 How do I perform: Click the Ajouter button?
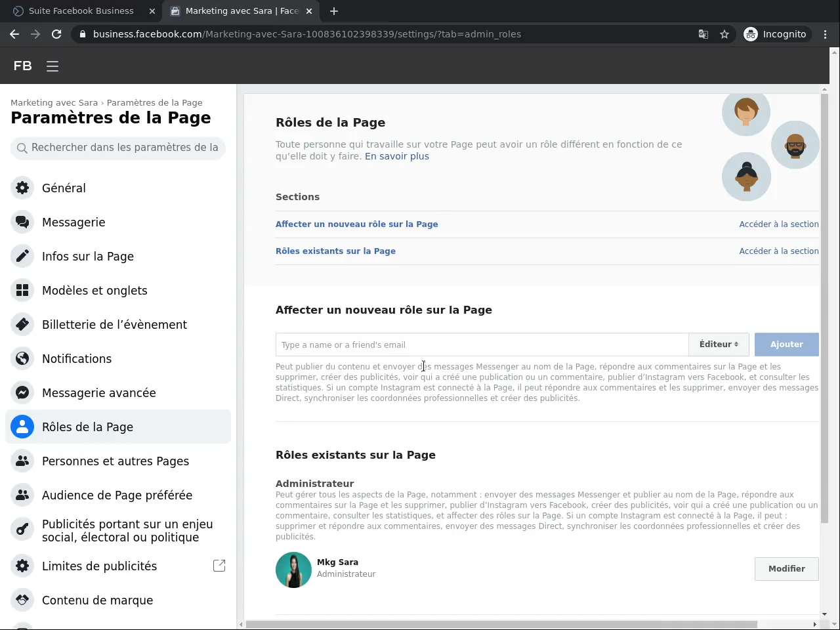(x=786, y=345)
